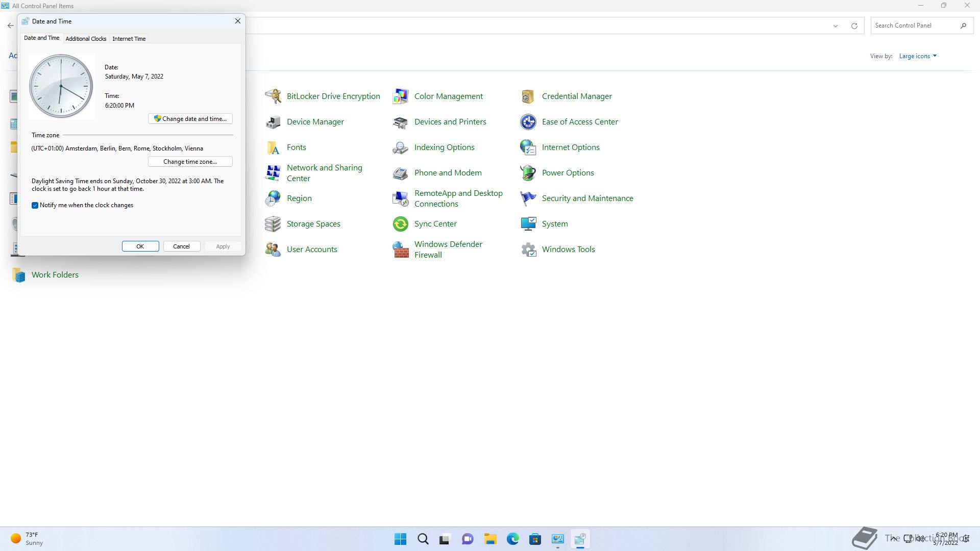Open the User Accounts icon
980x551 pixels.
(273, 249)
